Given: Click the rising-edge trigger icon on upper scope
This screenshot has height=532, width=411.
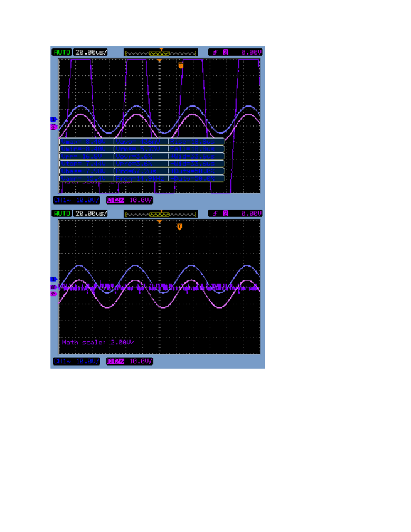Looking at the screenshot, I should [215, 52].
